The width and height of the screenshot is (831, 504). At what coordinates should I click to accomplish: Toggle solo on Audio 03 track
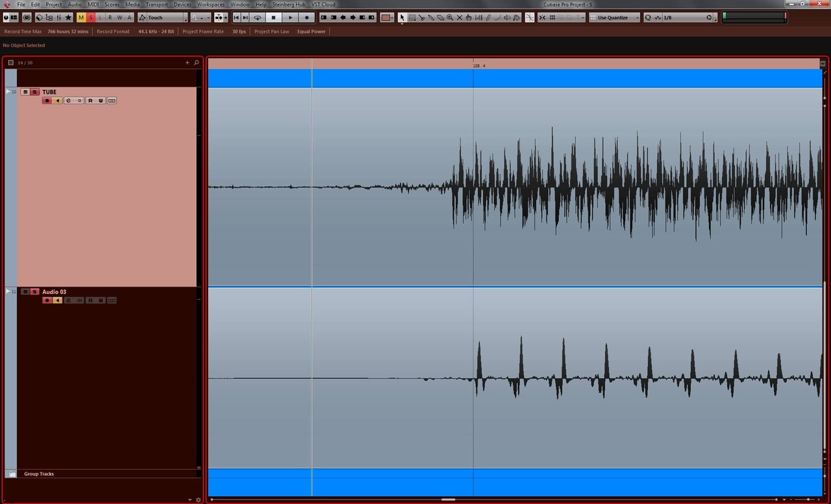pyautogui.click(x=35, y=292)
